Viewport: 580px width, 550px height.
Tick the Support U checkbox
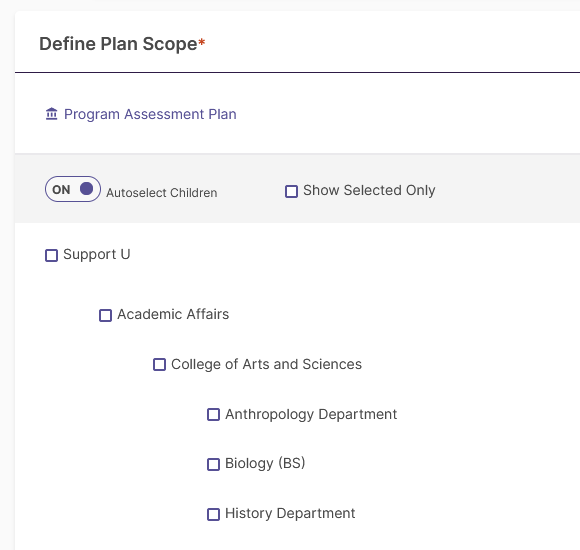pos(51,255)
